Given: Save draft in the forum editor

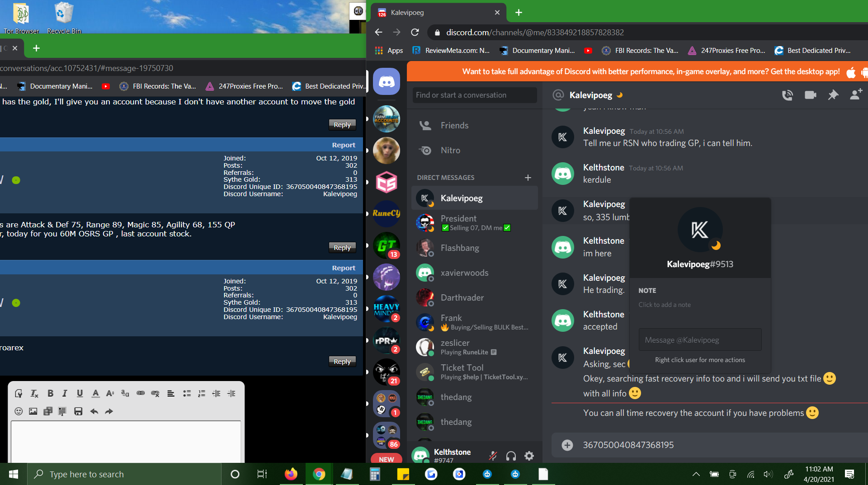Looking at the screenshot, I should (78, 411).
